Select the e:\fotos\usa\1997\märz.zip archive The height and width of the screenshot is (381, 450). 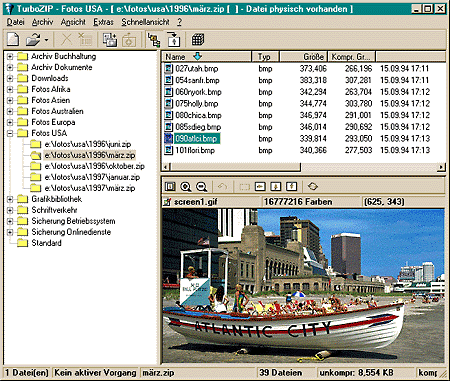tap(90, 188)
